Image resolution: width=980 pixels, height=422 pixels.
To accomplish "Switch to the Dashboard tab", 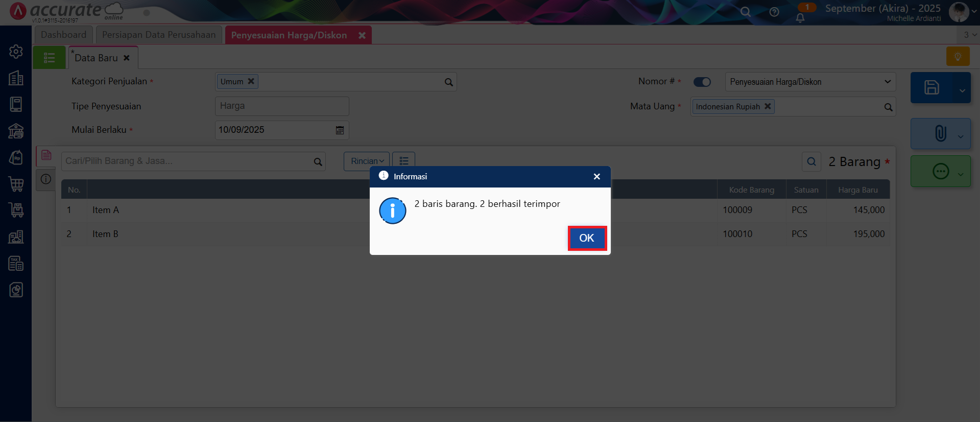I will (64, 35).
